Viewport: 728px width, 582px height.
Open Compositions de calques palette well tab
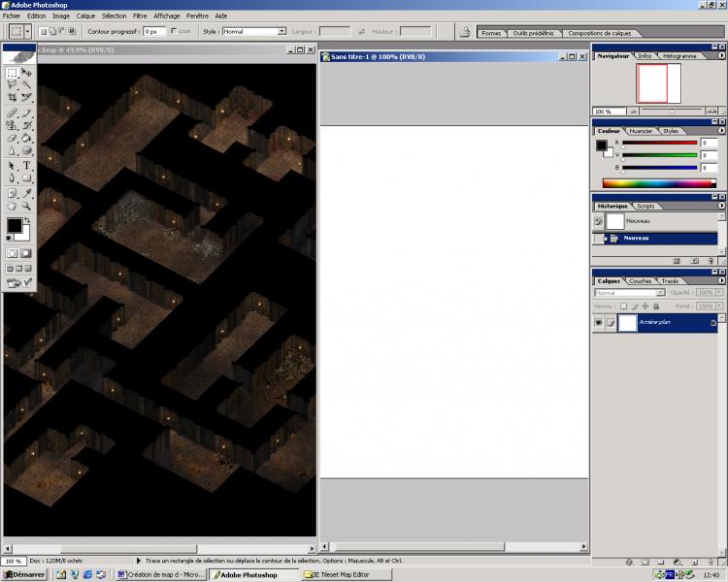click(600, 33)
